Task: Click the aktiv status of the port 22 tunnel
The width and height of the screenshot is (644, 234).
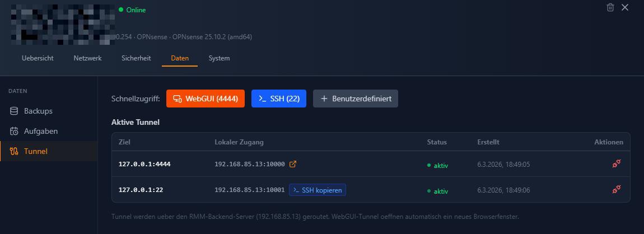Action: coord(437,191)
